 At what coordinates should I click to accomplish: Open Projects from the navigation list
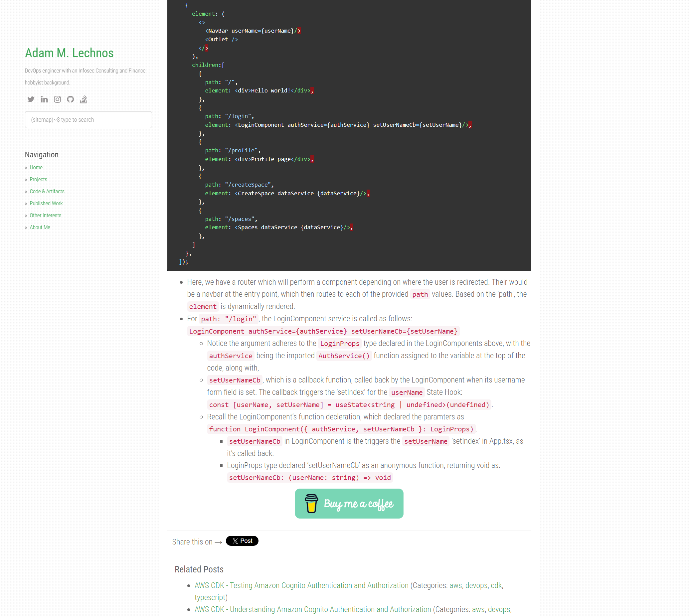(x=38, y=179)
